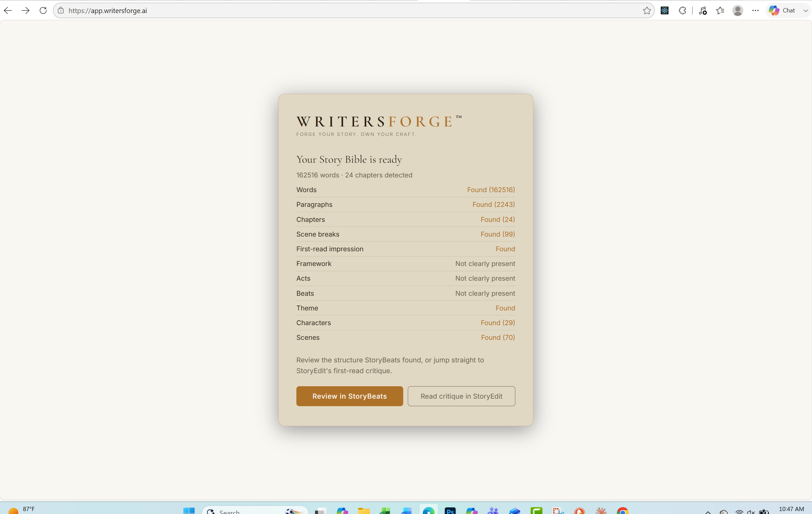812x514 pixels.
Task: Click the 'Found (29)' value
Action: pos(498,323)
